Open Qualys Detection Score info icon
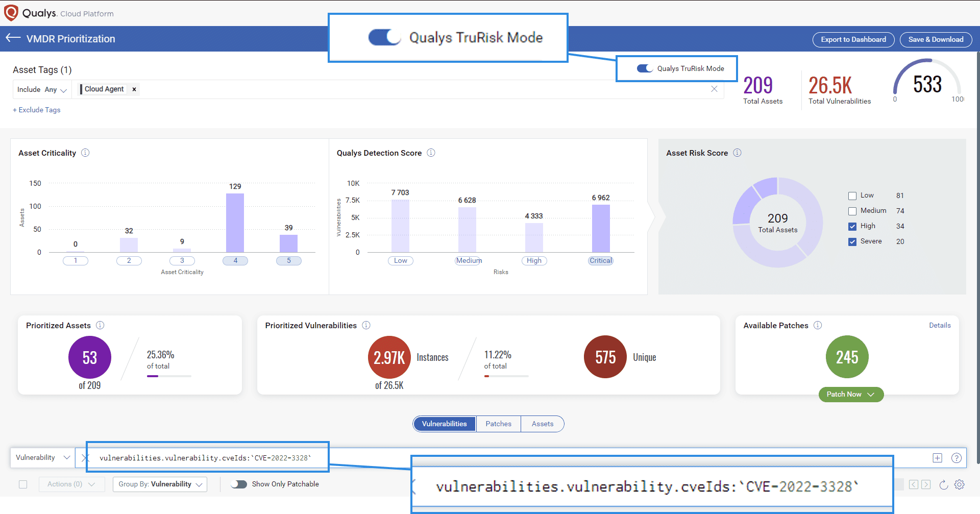This screenshot has width=980, height=514. click(431, 153)
